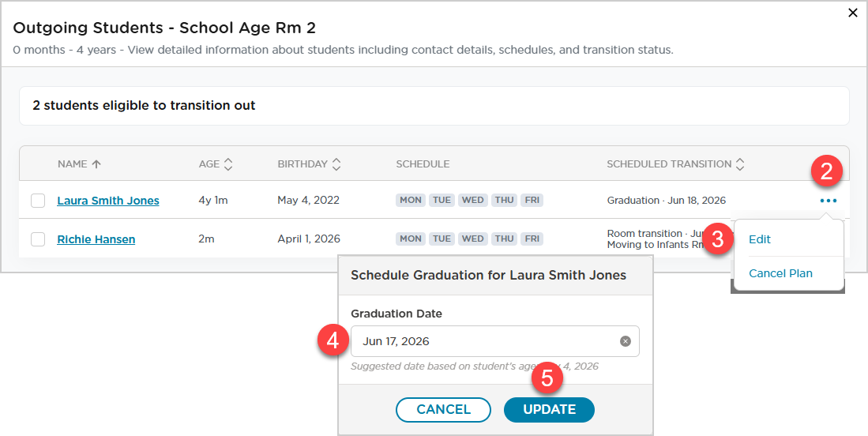Screen dimensions: 868x436
Task: Click the May 4, 2022 birthday cell
Action: 308,201
